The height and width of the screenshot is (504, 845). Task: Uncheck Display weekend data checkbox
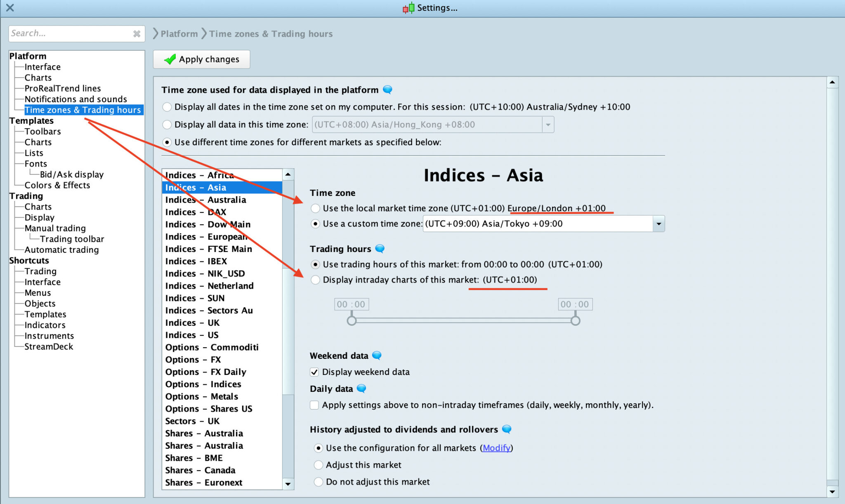(314, 372)
